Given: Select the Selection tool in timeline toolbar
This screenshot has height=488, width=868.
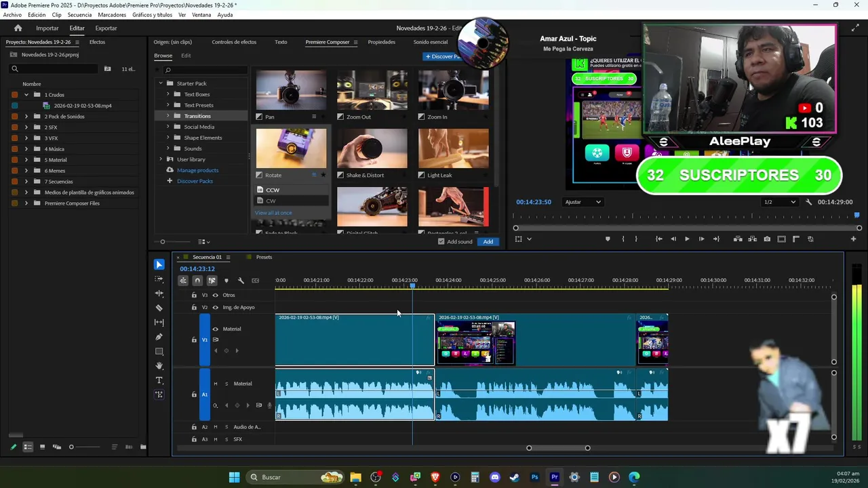Looking at the screenshot, I should point(159,264).
